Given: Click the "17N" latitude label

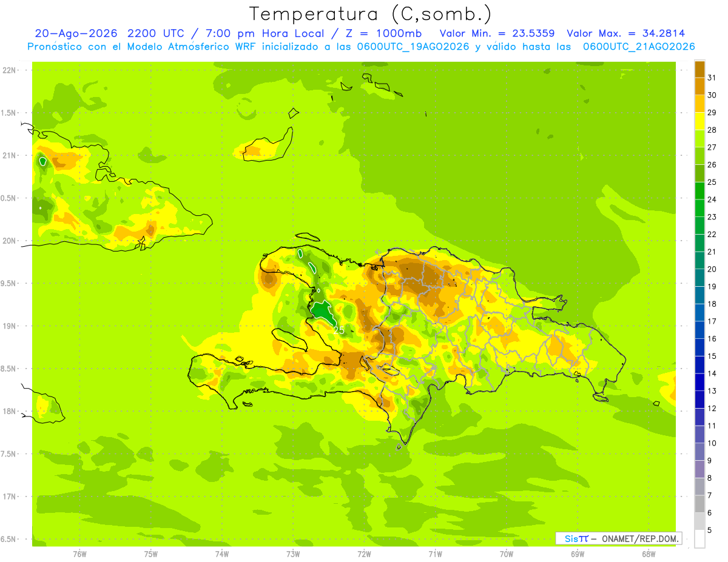Looking at the screenshot, I should [10, 497].
